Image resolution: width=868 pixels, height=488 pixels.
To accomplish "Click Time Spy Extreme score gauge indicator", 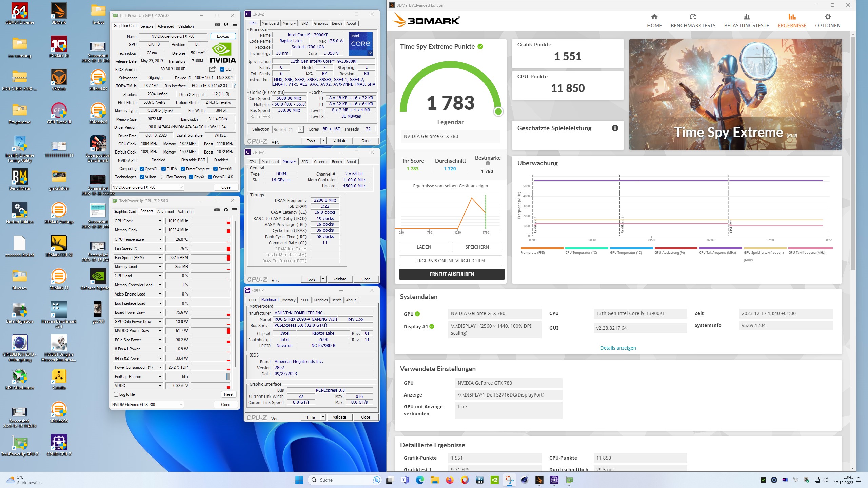I will [498, 111].
